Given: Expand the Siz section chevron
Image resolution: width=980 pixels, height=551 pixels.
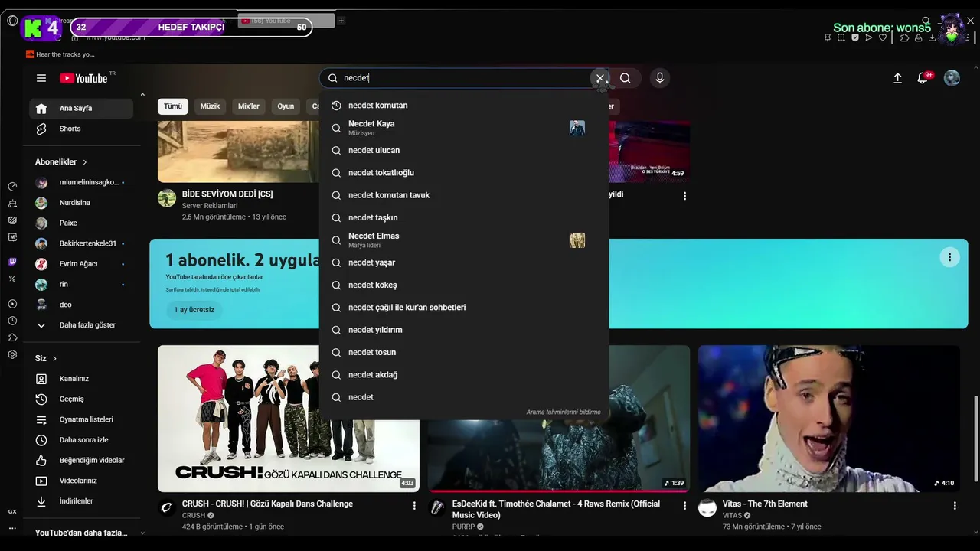Looking at the screenshot, I should (x=55, y=358).
